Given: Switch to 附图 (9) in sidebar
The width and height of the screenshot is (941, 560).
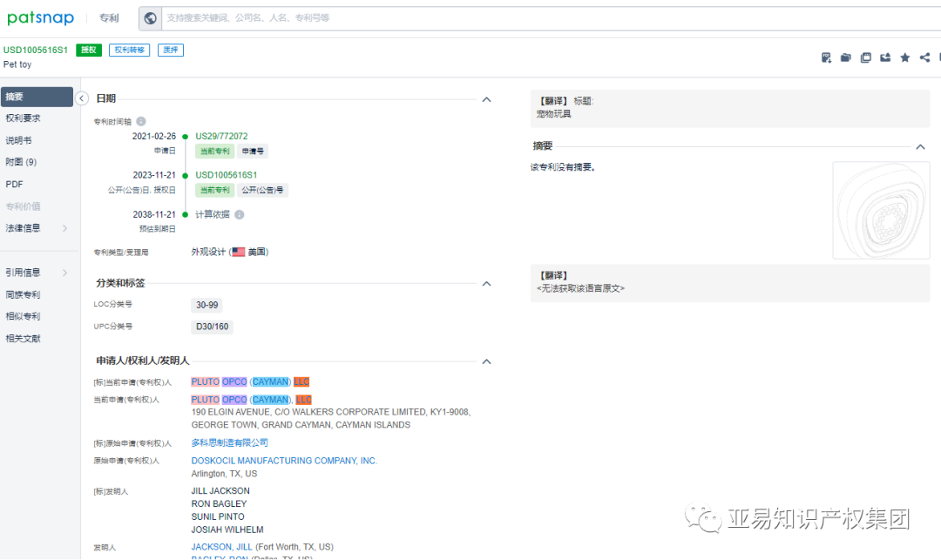Looking at the screenshot, I should (37, 162).
